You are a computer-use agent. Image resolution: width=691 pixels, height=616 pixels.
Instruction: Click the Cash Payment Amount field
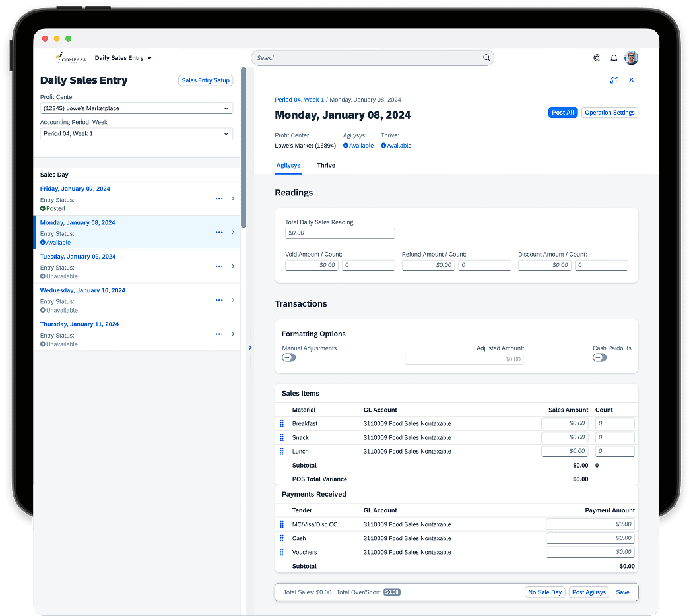[x=591, y=538]
